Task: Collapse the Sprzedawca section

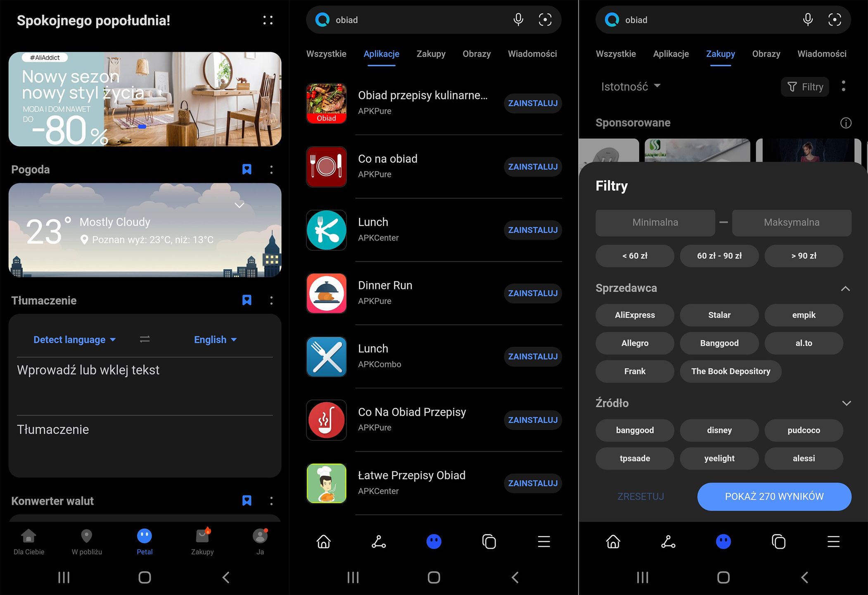Action: pyautogui.click(x=845, y=288)
